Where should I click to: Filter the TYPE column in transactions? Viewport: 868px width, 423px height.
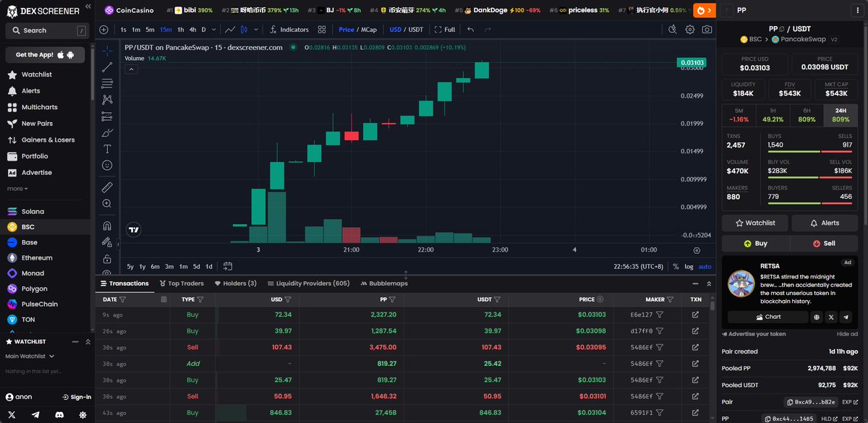(200, 299)
